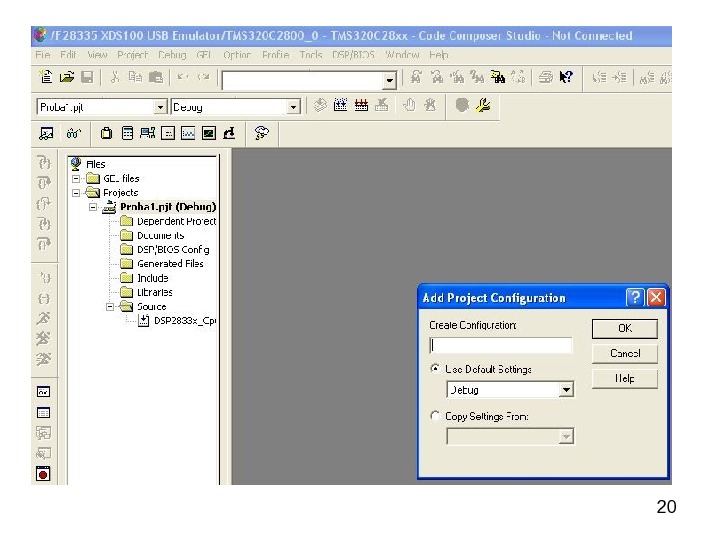Screen dimensions: 720x540
Task: Open the Project menu
Action: (132, 55)
